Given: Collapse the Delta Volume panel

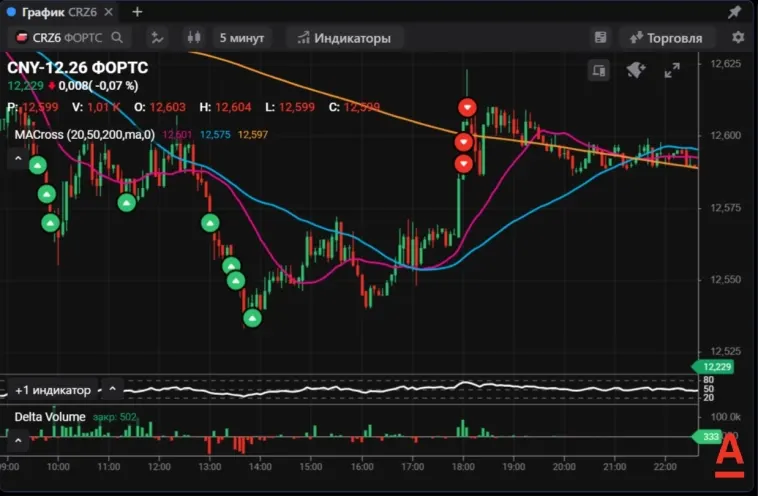Looking at the screenshot, I should [18, 441].
